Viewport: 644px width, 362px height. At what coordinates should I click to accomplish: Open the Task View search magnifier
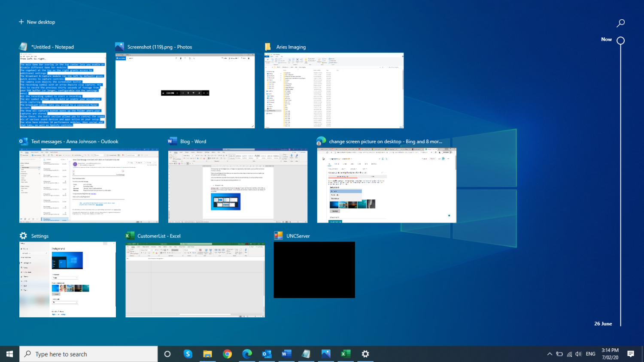[620, 23]
